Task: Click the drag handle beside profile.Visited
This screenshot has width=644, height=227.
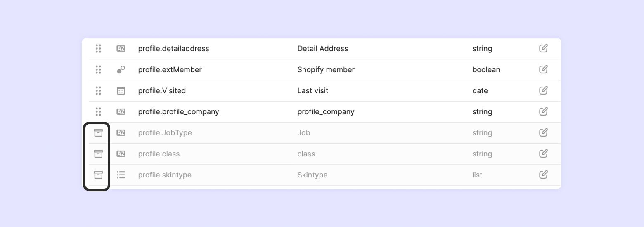Action: [98, 90]
